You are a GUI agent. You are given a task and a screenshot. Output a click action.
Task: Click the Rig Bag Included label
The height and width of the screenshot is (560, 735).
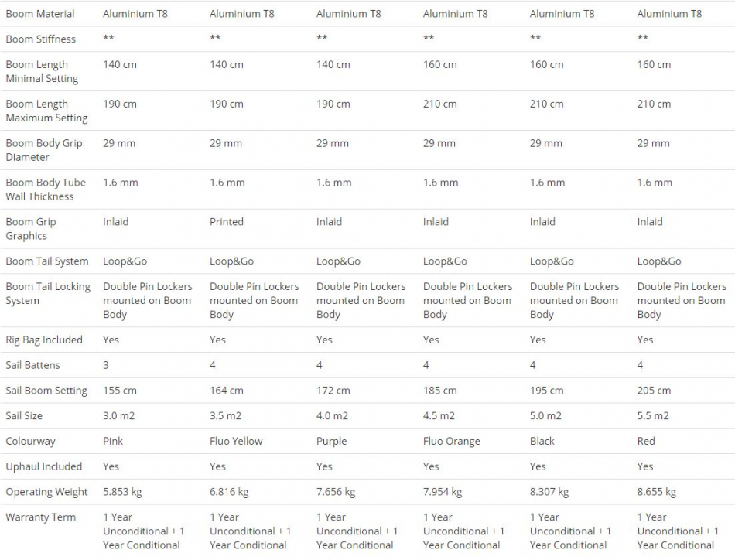pyautogui.click(x=44, y=340)
